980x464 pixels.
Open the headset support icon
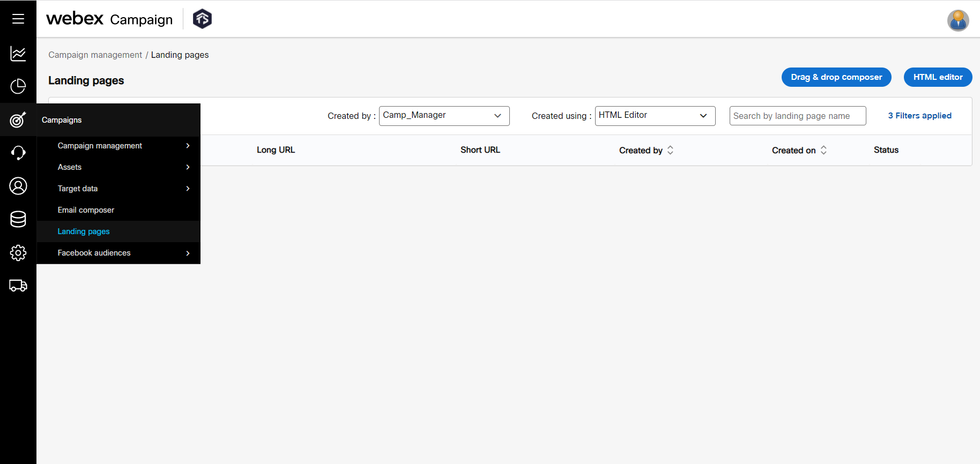(18, 153)
